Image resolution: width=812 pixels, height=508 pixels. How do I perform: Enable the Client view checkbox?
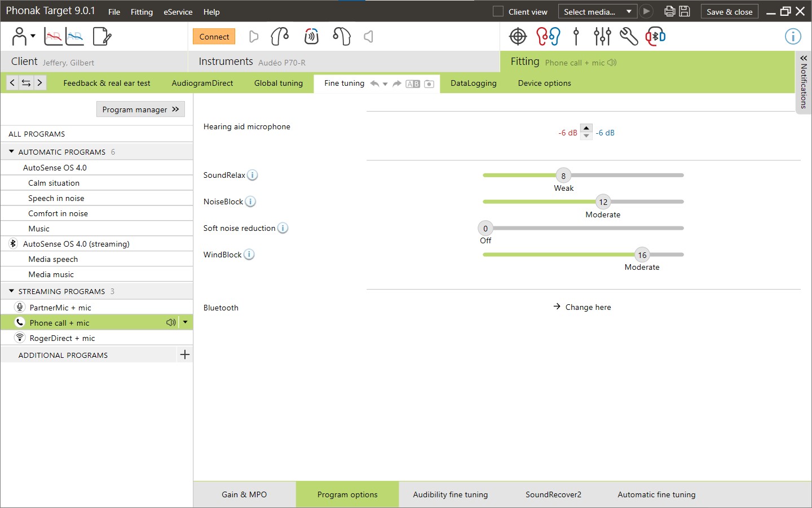498,11
